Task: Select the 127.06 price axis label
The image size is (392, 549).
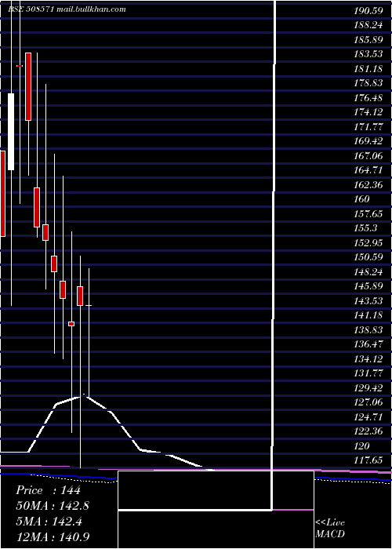Action: point(368,402)
